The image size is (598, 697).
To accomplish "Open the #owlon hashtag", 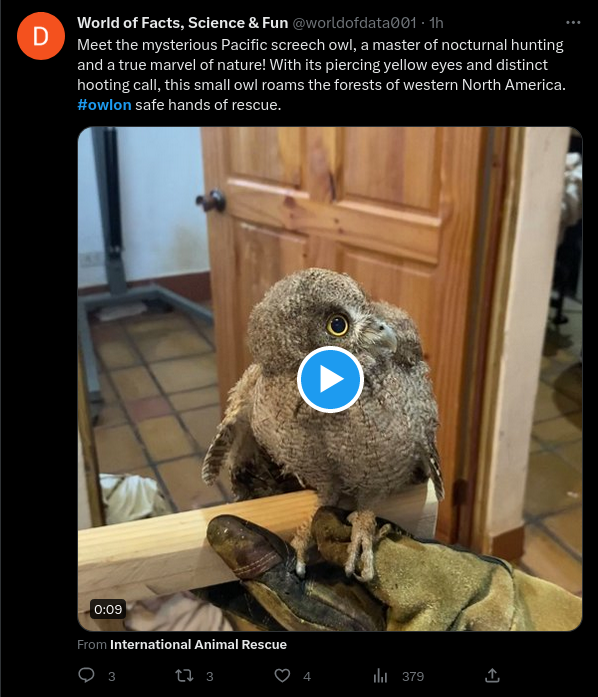I will [104, 105].
